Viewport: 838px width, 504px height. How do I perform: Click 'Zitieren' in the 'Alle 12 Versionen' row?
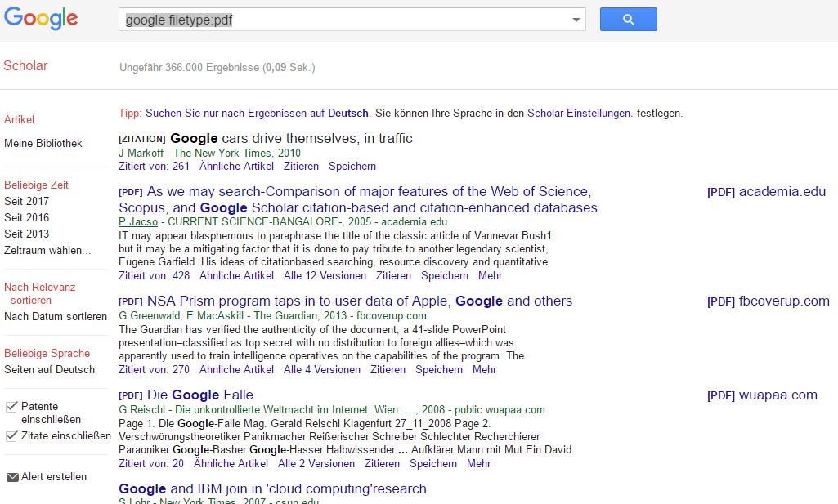393,275
